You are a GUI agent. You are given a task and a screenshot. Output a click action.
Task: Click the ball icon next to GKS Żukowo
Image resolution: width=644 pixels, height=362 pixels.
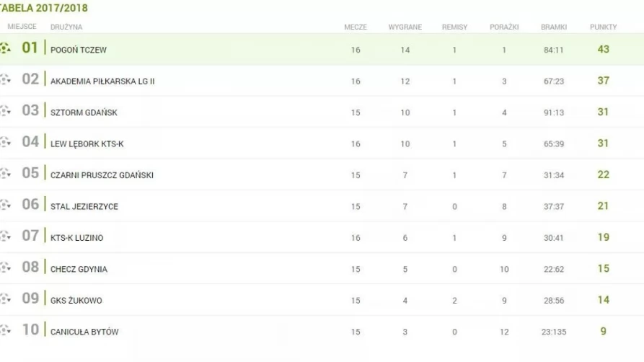point(5,299)
